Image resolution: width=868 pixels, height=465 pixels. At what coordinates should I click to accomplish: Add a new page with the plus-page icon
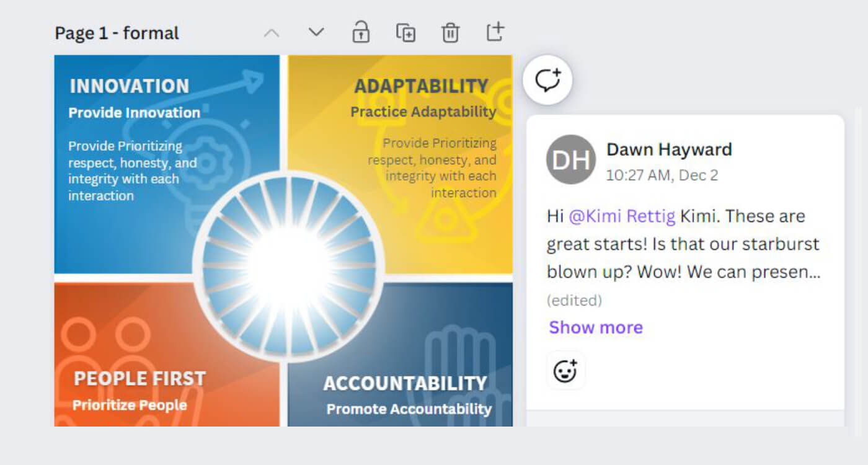click(495, 32)
